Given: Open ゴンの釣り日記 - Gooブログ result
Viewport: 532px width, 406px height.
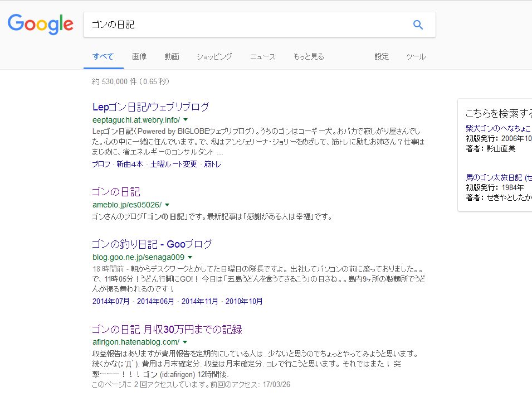Looking at the screenshot, I should [x=152, y=244].
